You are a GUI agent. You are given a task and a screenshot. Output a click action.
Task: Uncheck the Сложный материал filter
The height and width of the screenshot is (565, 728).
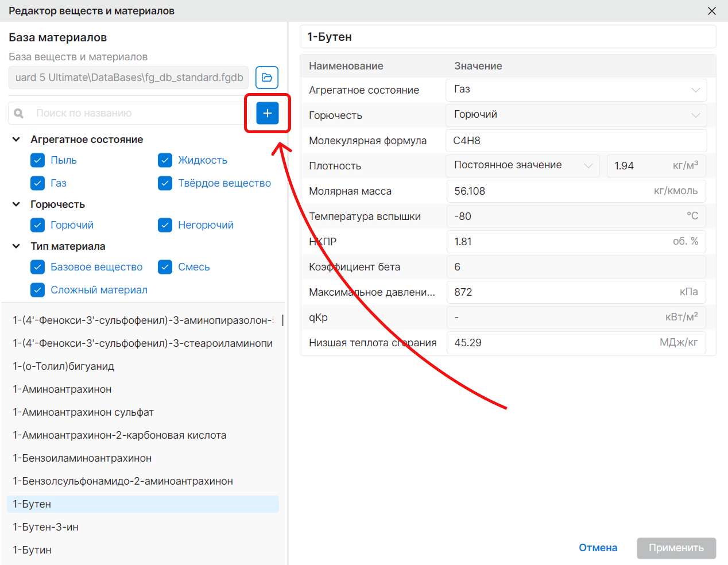point(37,290)
